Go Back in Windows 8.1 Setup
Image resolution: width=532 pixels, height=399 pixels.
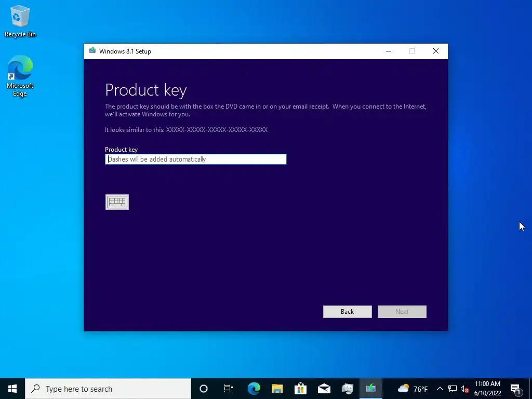(x=348, y=312)
